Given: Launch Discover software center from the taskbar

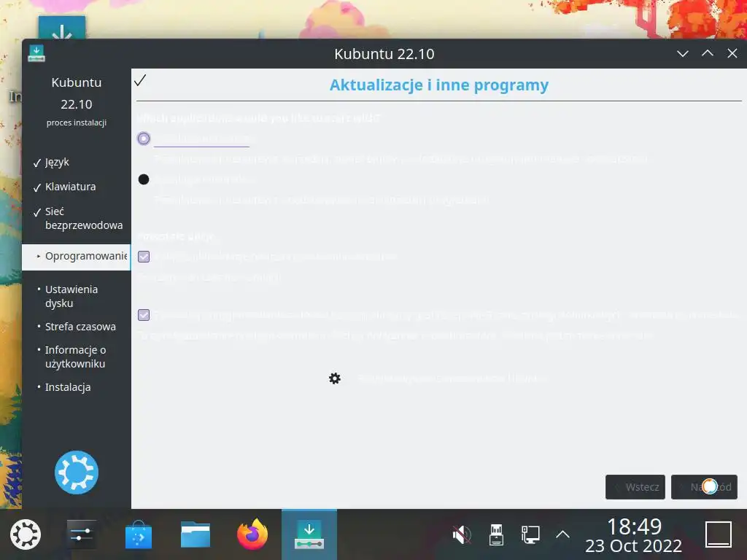Looking at the screenshot, I should click(x=138, y=534).
